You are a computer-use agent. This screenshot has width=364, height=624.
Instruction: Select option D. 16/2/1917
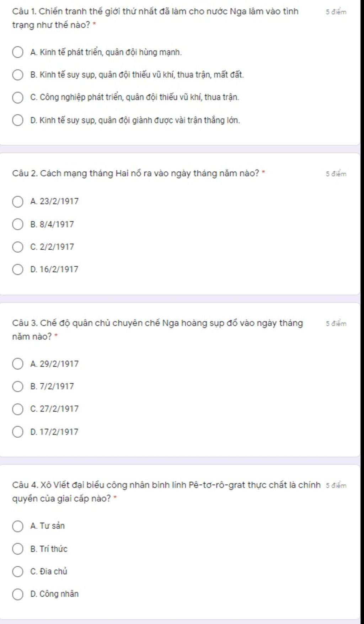click(x=18, y=269)
